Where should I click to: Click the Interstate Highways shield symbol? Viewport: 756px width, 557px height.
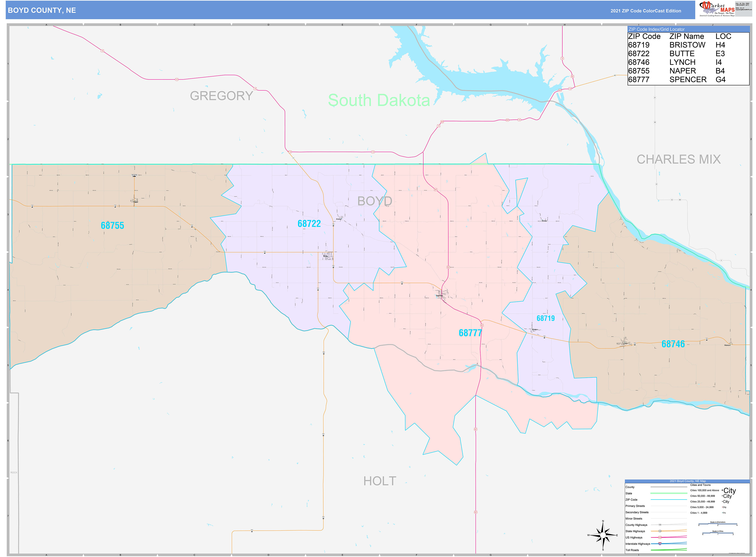(x=660, y=544)
